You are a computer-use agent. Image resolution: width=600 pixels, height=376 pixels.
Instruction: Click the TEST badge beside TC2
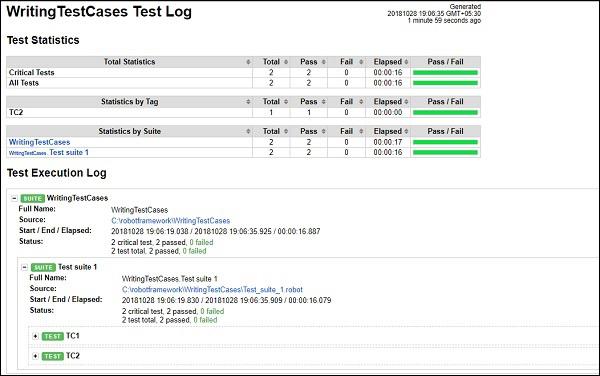click(x=52, y=356)
